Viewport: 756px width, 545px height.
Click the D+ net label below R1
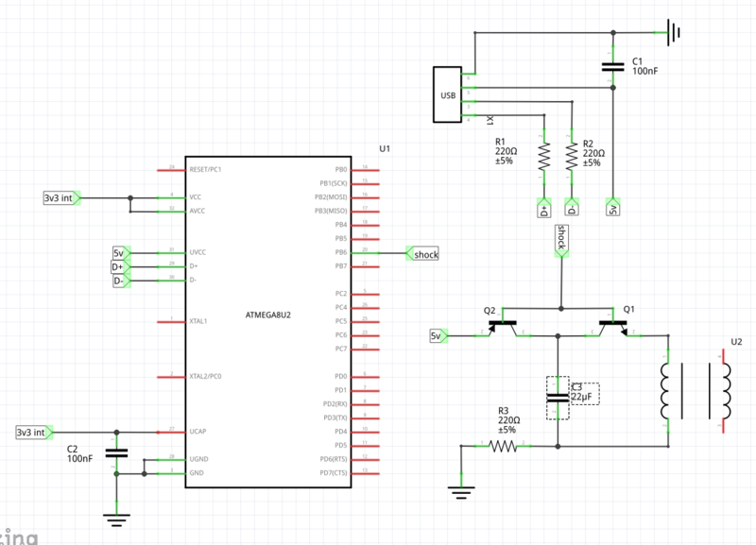click(x=544, y=208)
